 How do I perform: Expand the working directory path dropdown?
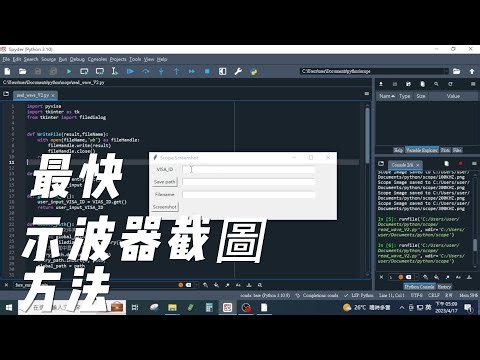pos(446,71)
